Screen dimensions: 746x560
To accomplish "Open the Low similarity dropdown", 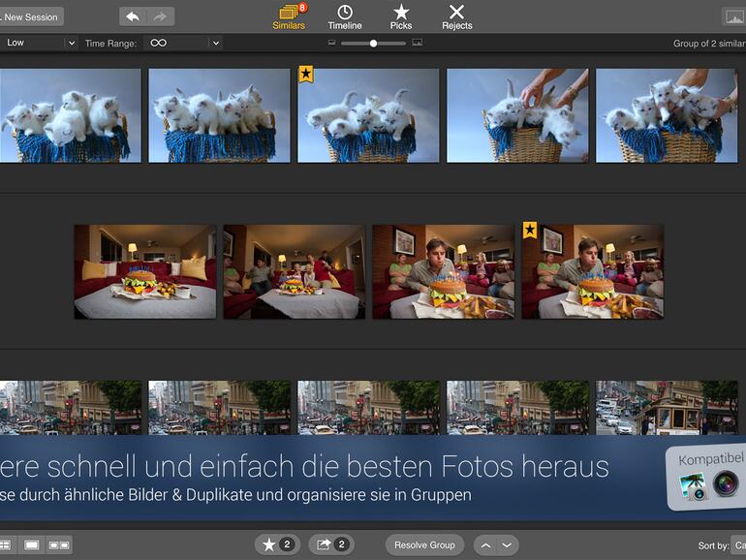I will pos(38,43).
